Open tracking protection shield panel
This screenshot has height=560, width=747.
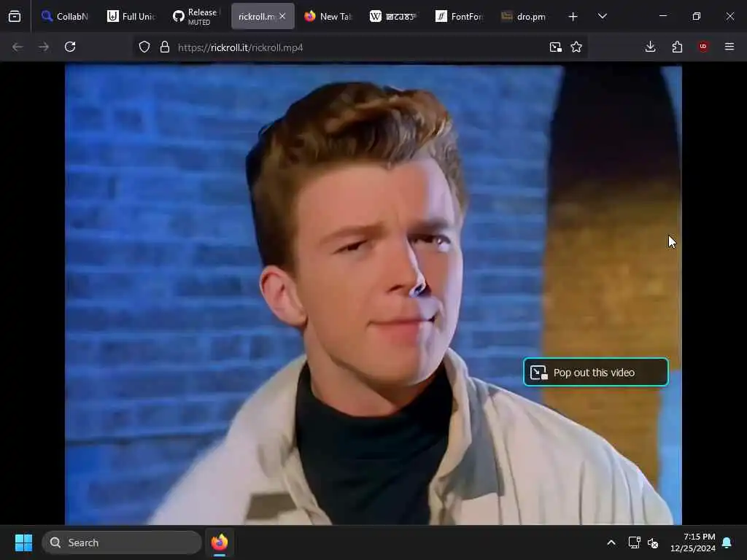click(144, 47)
